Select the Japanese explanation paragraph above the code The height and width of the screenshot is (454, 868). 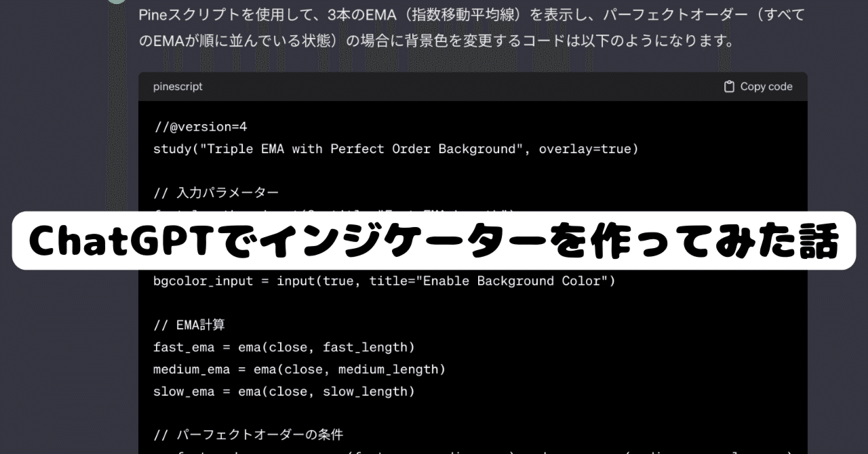pyautogui.click(x=470, y=26)
